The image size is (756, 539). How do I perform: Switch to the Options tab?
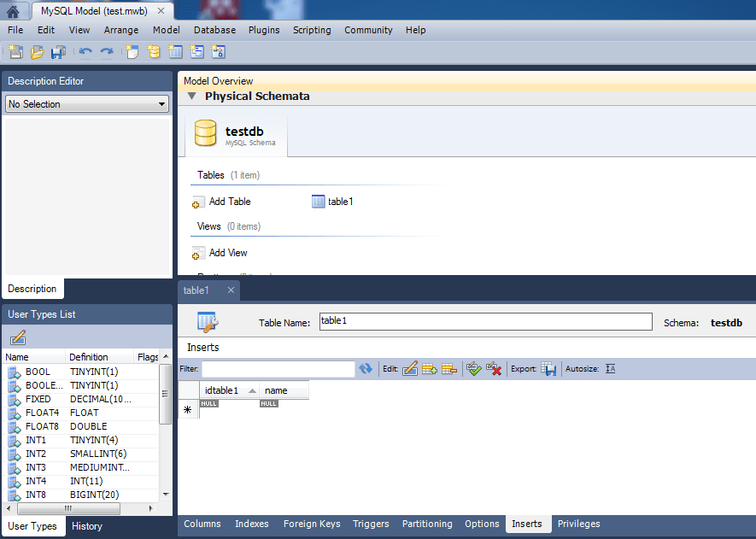[482, 524]
